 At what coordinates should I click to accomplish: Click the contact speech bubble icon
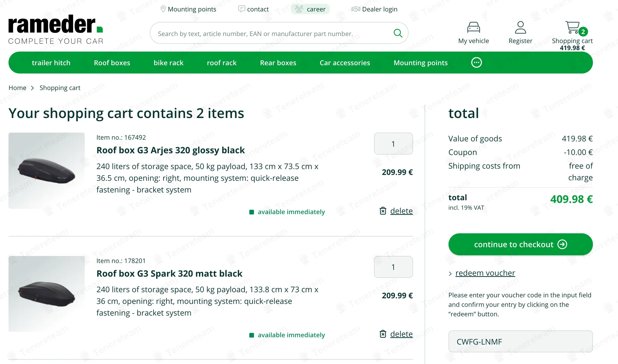pyautogui.click(x=242, y=9)
